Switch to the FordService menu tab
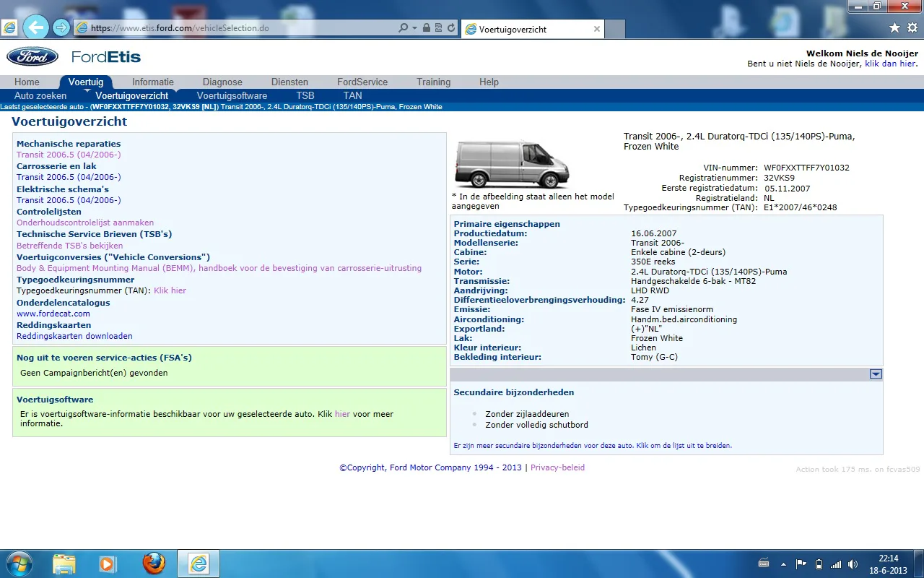The image size is (924, 578). point(362,82)
